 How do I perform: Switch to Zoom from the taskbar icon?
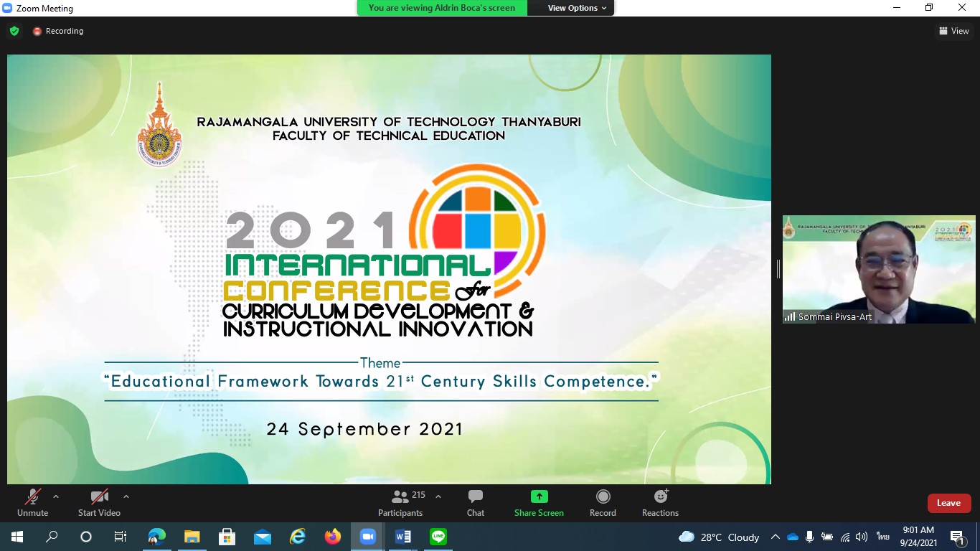pos(367,537)
